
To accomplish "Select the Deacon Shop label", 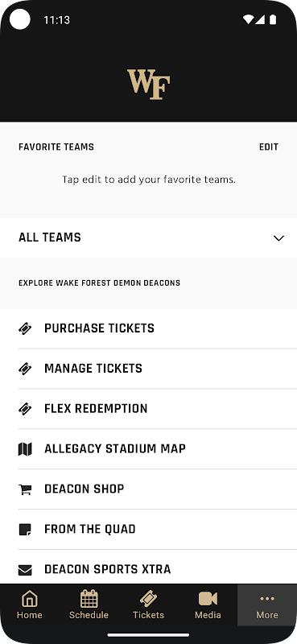I will click(85, 489).
